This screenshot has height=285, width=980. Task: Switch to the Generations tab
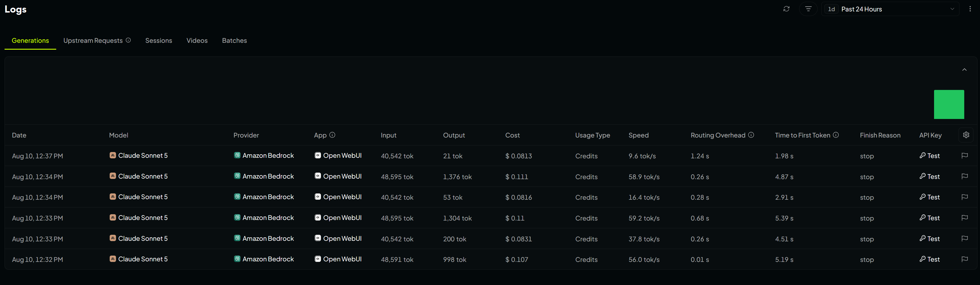pyautogui.click(x=31, y=40)
